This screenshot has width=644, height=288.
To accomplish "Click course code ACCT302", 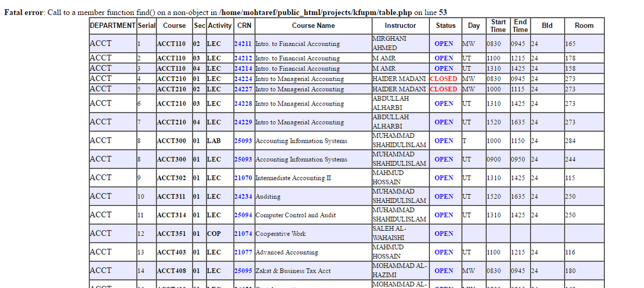I will (x=172, y=178).
